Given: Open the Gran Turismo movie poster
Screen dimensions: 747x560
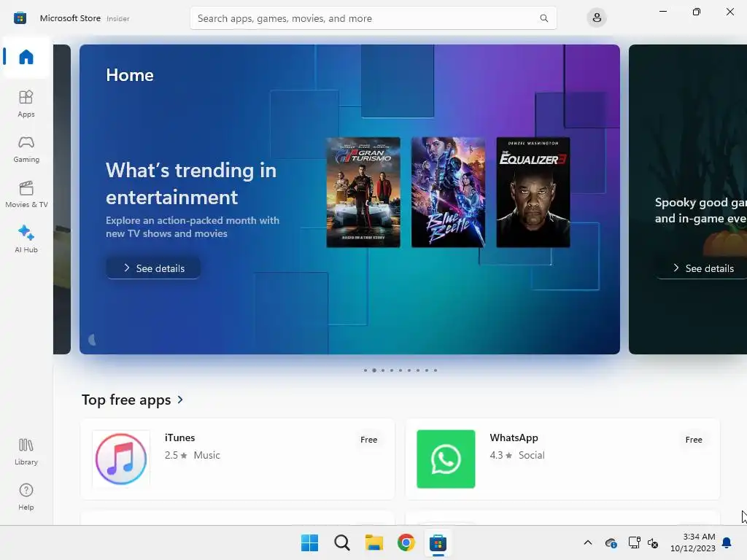Looking at the screenshot, I should pyautogui.click(x=363, y=192).
